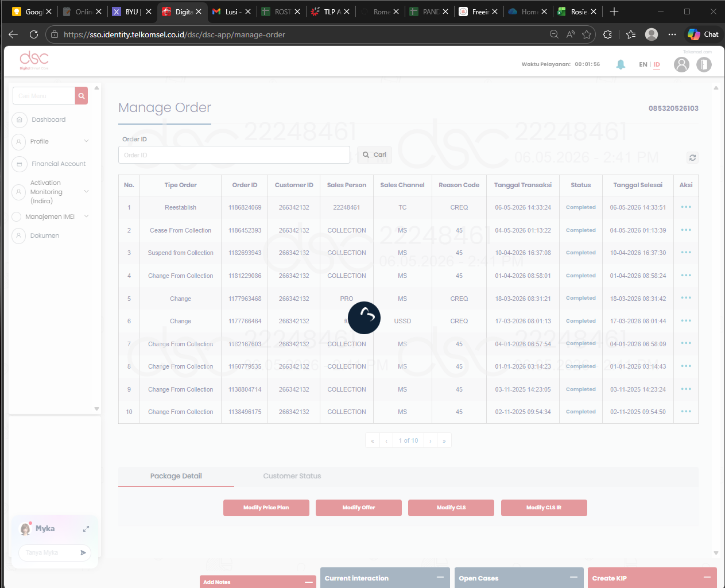Click the notification bell icon
The image size is (725, 588).
point(621,64)
